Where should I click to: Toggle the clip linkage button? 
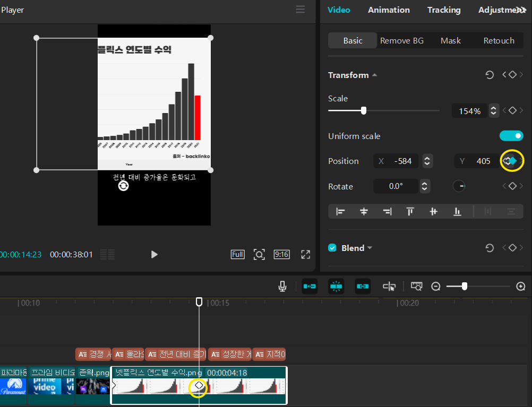[x=363, y=286]
